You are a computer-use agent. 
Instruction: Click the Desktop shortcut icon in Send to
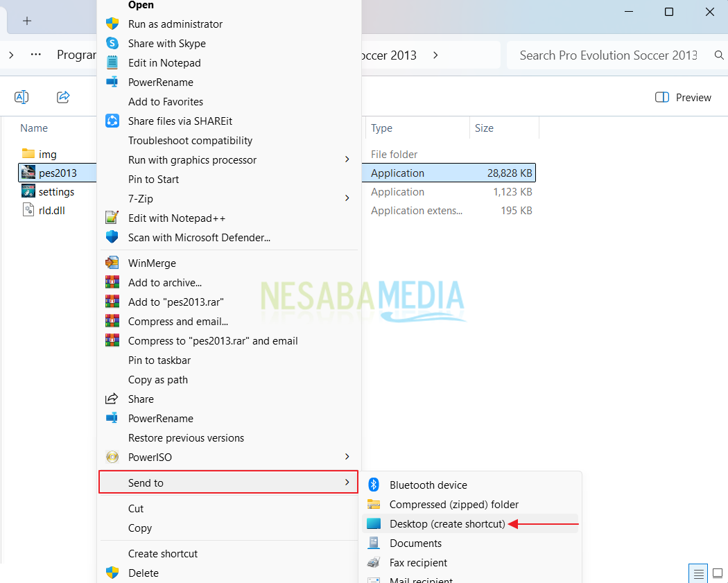374,523
